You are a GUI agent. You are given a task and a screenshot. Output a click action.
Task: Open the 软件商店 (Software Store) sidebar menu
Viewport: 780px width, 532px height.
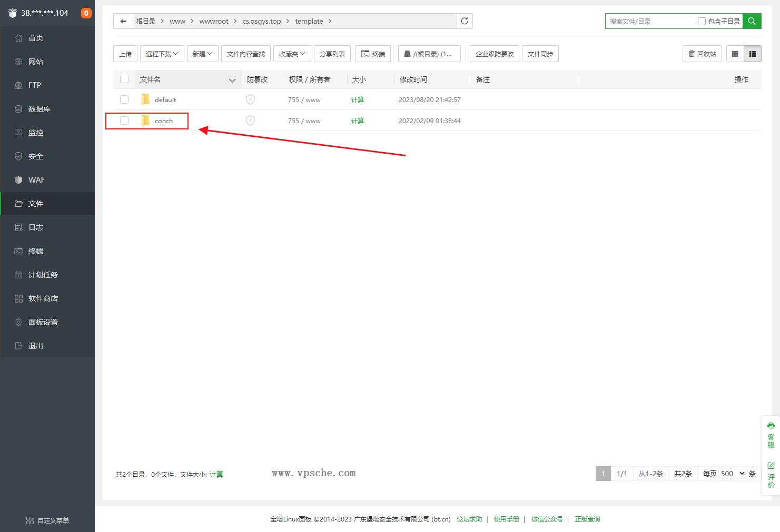point(43,298)
